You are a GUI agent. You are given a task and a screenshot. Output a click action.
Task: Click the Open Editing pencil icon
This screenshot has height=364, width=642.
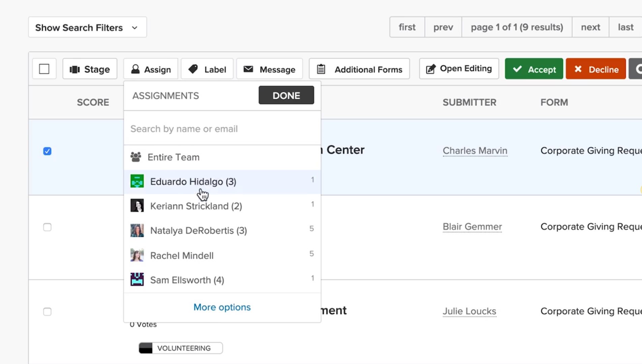pyautogui.click(x=431, y=68)
